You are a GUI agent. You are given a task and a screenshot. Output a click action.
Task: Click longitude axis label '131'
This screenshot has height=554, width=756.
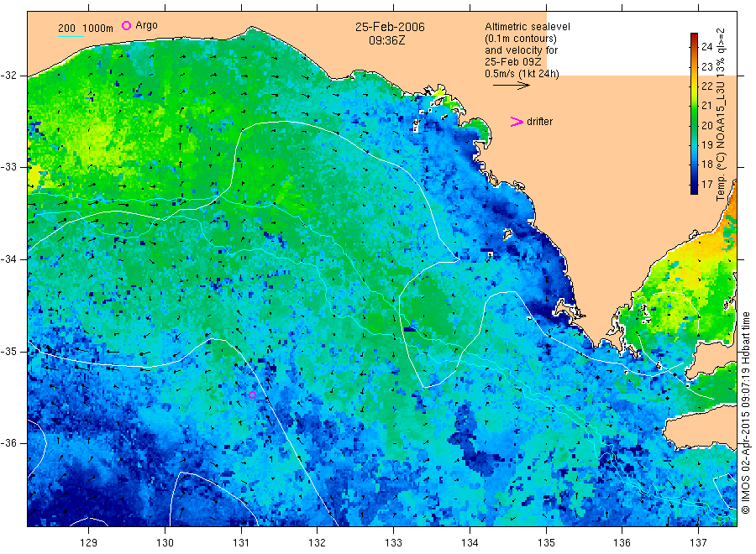point(241,543)
